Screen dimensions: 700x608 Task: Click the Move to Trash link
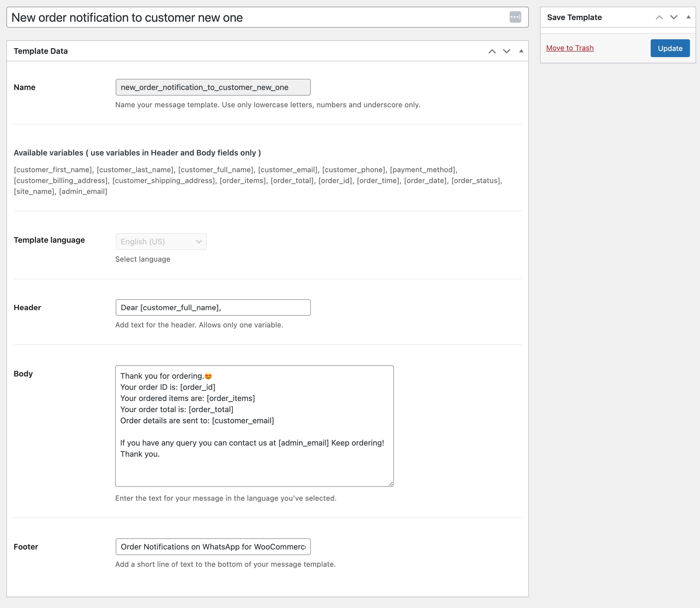[570, 48]
